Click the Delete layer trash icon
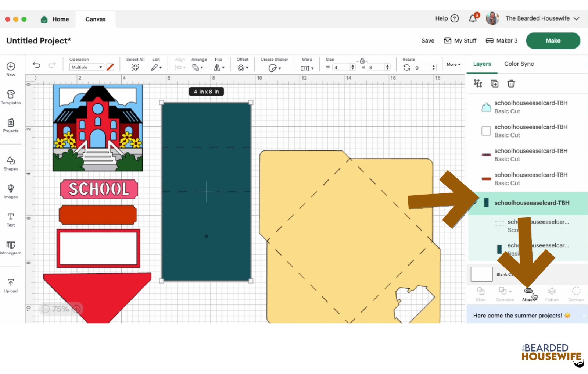588x374 pixels. point(511,83)
